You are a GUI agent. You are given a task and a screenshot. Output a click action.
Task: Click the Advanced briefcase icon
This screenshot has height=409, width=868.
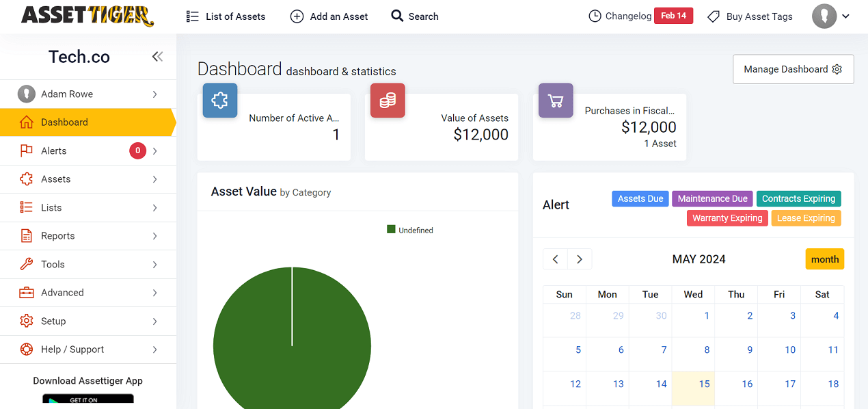pos(27,293)
